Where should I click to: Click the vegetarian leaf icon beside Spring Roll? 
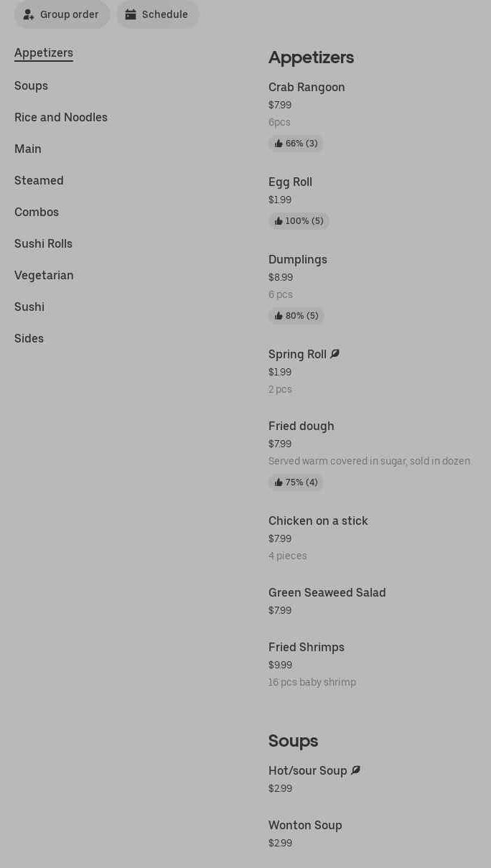pyautogui.click(x=335, y=354)
